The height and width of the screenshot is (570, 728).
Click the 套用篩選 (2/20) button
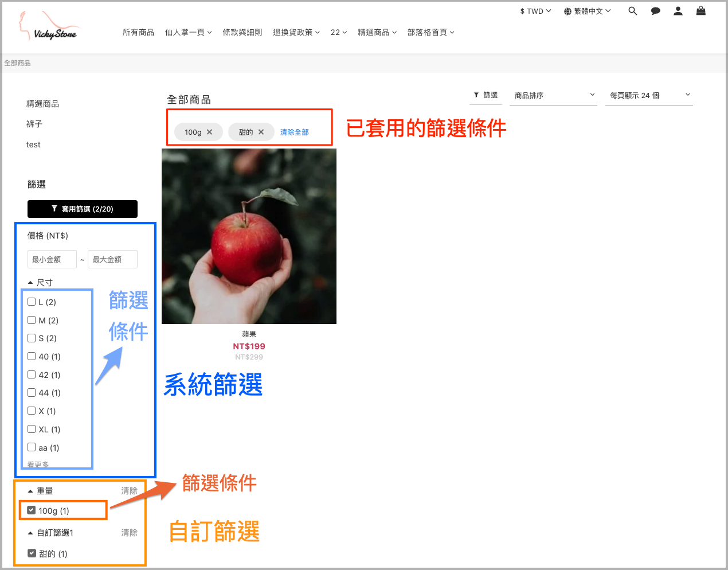83,209
